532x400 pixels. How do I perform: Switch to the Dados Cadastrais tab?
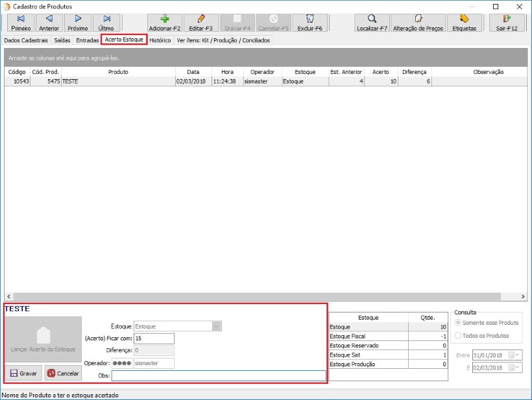pos(26,40)
